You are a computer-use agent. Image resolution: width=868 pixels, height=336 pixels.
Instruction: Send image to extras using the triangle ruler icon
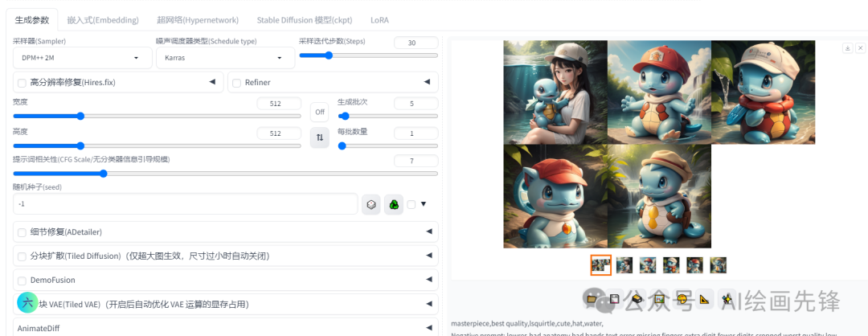tap(704, 299)
